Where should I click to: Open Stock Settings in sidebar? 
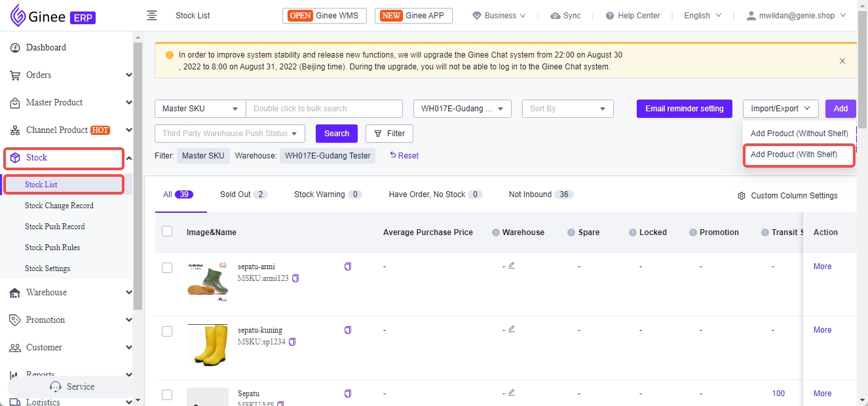coord(47,268)
